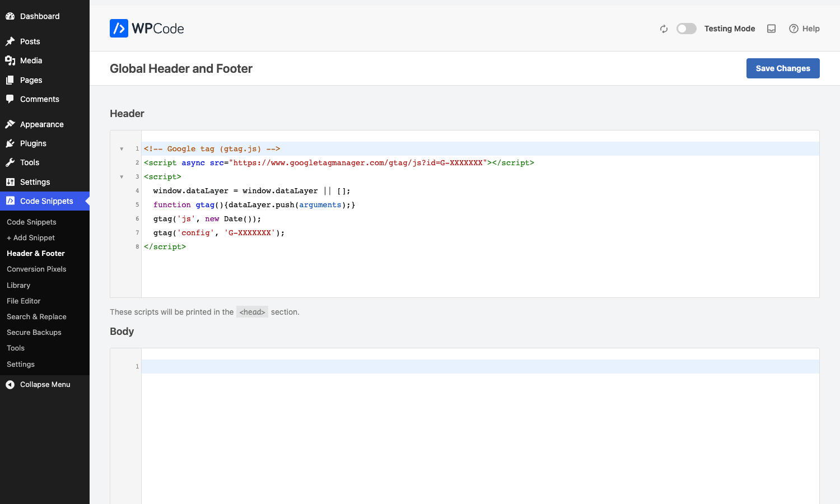The height and width of the screenshot is (504, 840).
Task: Open the Comments menu item
Action: pyautogui.click(x=45, y=99)
